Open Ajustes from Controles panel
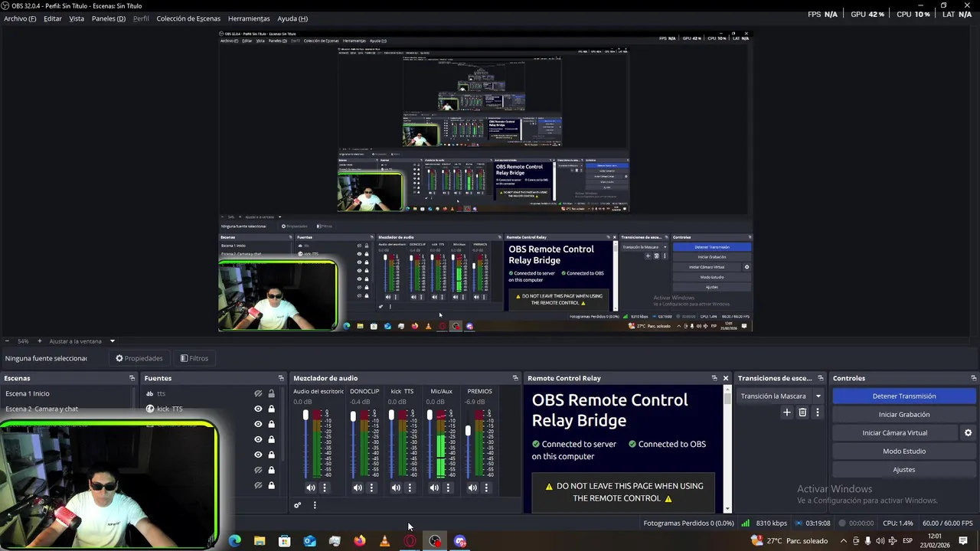 [x=904, y=469]
